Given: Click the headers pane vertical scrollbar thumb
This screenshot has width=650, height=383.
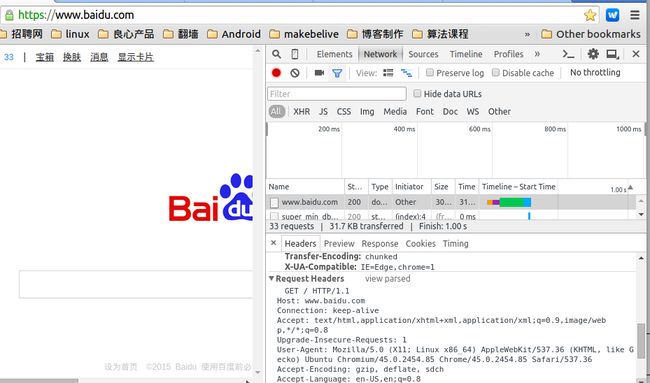Looking at the screenshot, I should (x=641, y=340).
